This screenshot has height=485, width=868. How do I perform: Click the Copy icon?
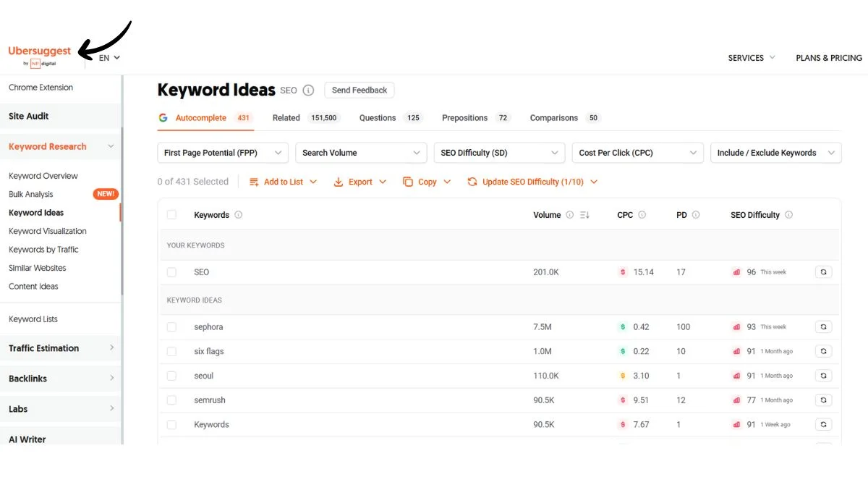pos(408,182)
